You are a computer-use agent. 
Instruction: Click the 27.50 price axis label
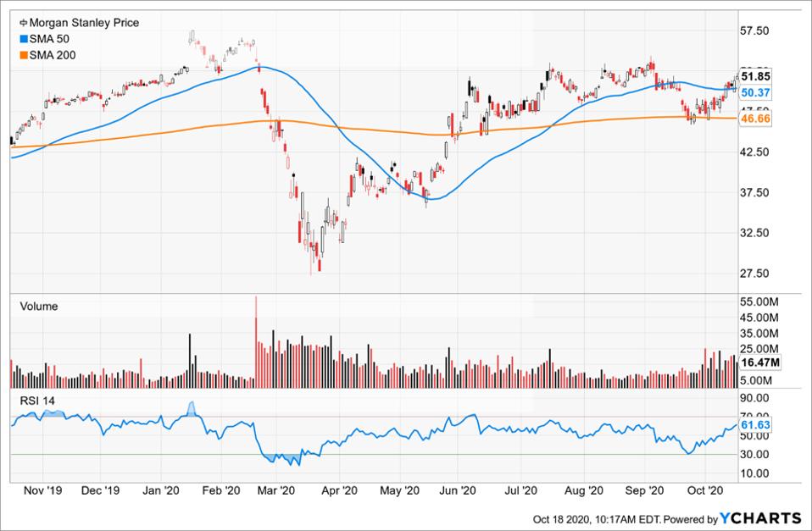click(x=754, y=274)
